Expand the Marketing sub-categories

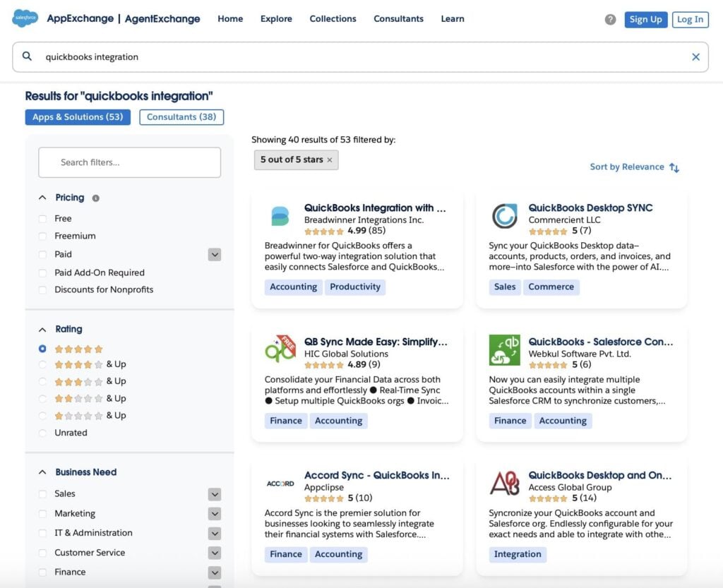[x=215, y=514]
